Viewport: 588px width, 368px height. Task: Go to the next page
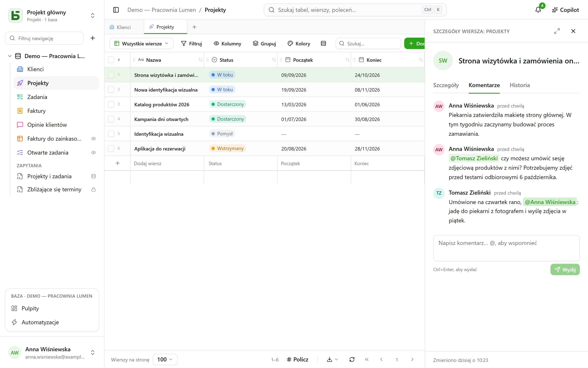click(412, 359)
